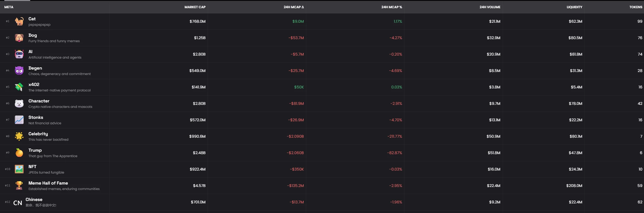Click the CN badge for Chinese meta
The image size is (644, 213).
18,203
